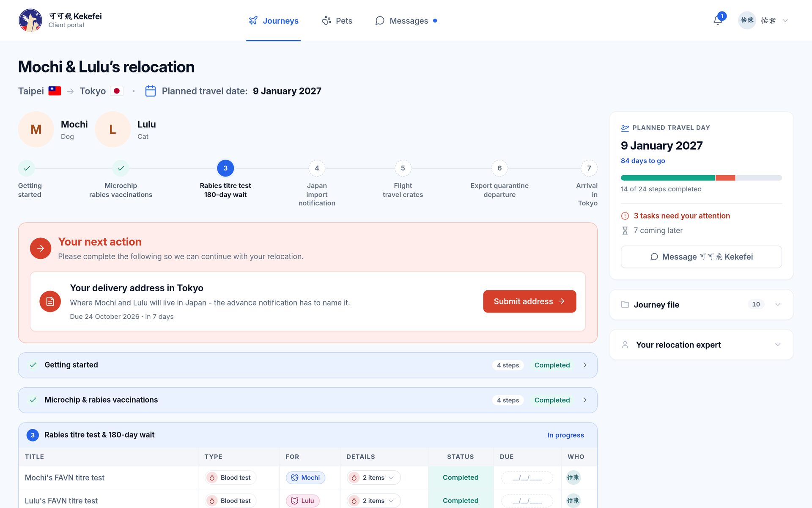Click the Rabies titre test & 180-day wait header
Image resolution: width=812 pixels, height=508 pixels.
(x=307, y=435)
